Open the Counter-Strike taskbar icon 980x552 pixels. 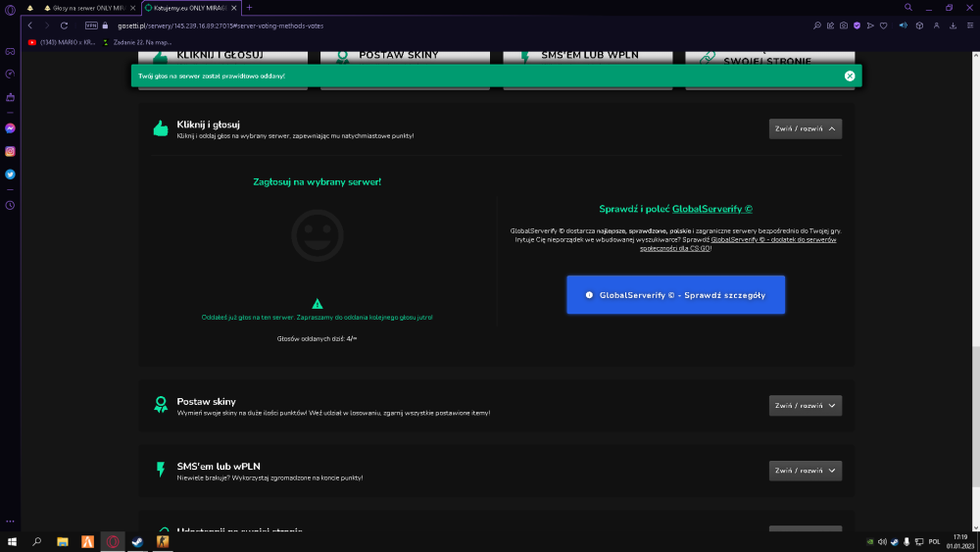click(163, 542)
